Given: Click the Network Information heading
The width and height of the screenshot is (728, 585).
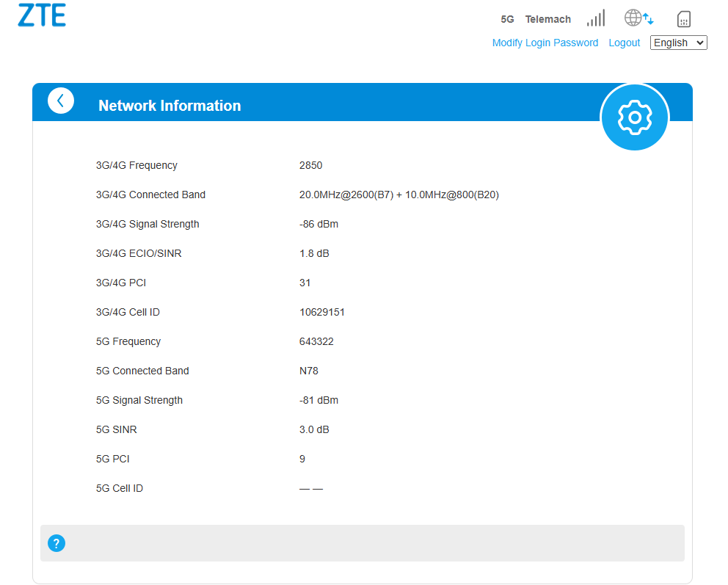Looking at the screenshot, I should click(170, 106).
